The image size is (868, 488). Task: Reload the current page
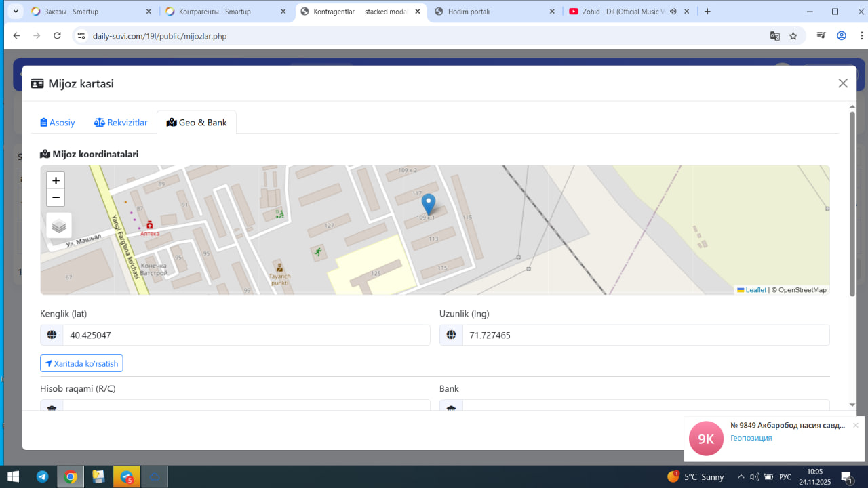click(58, 36)
